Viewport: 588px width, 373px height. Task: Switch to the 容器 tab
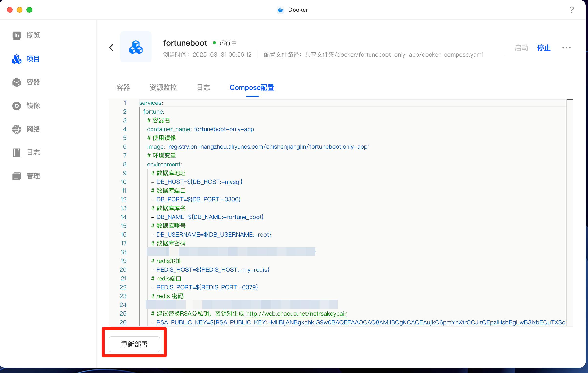123,87
